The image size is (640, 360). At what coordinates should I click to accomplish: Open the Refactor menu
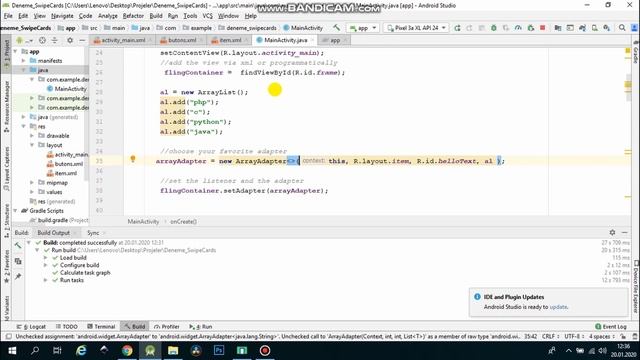[133, 16]
